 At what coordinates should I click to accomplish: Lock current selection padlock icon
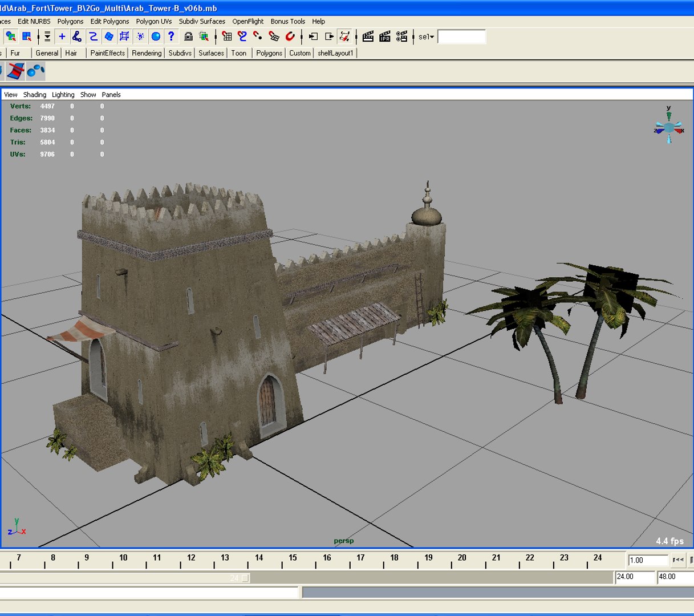[188, 37]
